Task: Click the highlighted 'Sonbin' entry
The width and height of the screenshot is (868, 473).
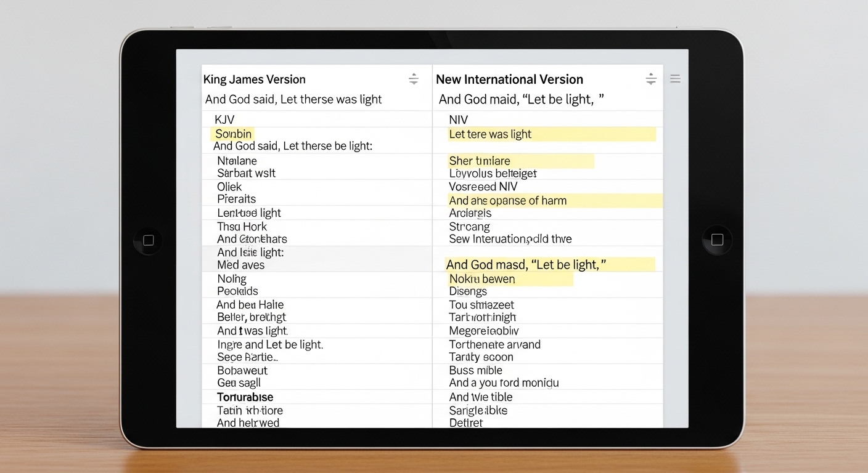Action: (233, 134)
